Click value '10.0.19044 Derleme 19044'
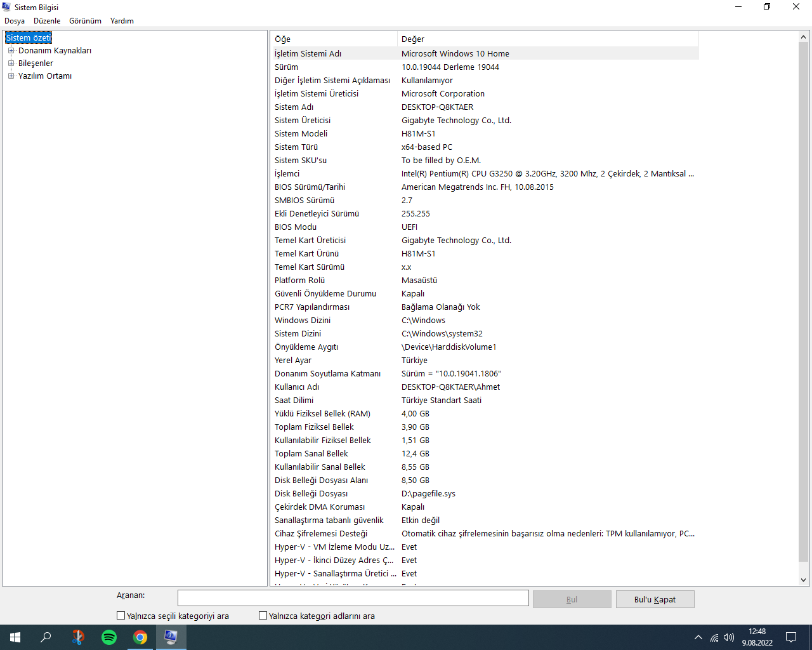This screenshot has width=812, height=650. [450, 67]
